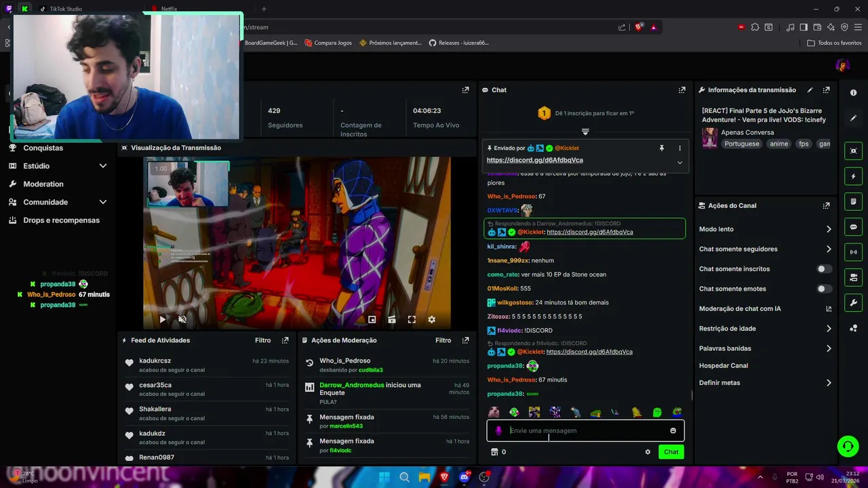Click the pencil edit icon in right rail
Screen dimensions: 868x488
point(853,118)
